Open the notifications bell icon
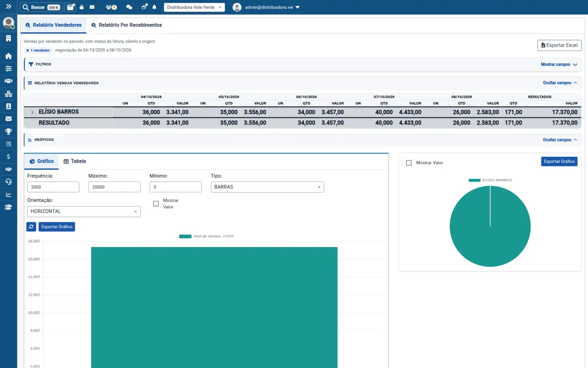Screen dimensions: 588x368 pyautogui.click(x=154, y=7)
